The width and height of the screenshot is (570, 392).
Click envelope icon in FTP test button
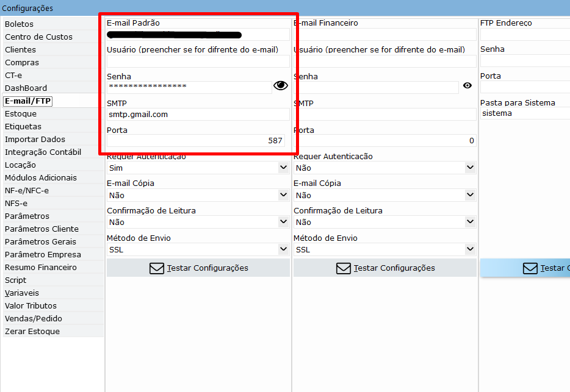(x=530, y=268)
